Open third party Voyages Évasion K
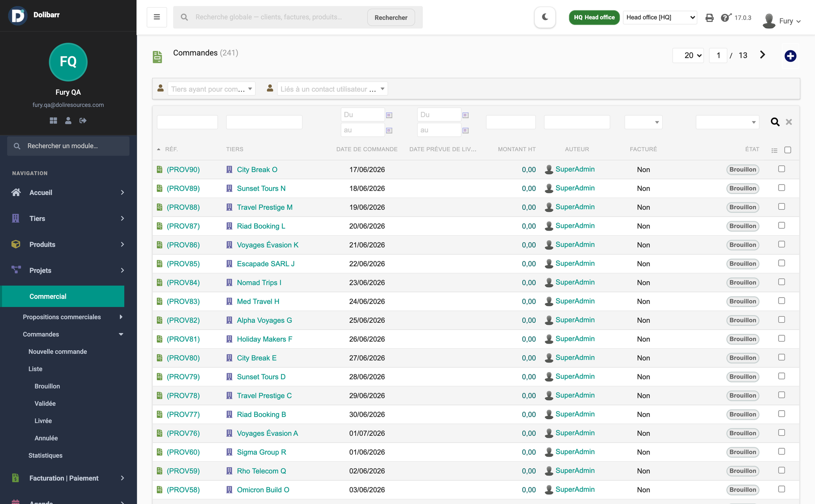The height and width of the screenshot is (504, 815). coord(268,245)
